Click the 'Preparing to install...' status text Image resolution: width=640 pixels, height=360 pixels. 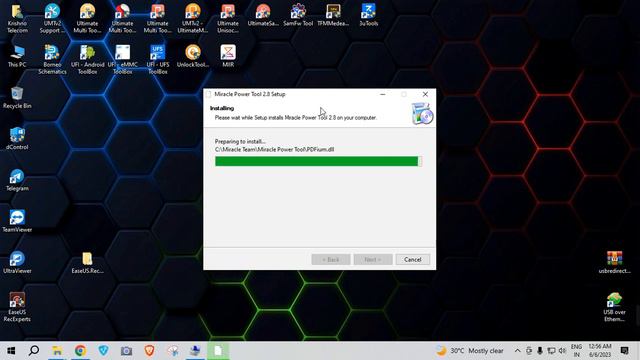[240, 141]
